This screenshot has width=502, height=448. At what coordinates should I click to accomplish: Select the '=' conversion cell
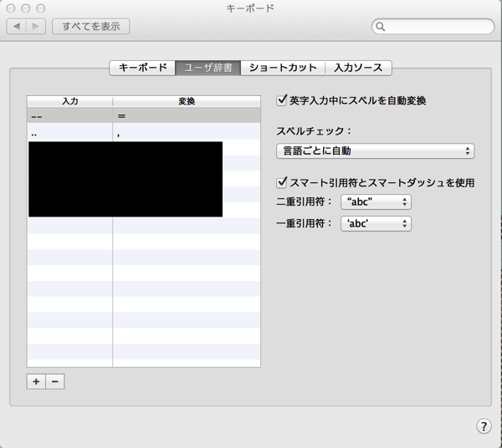[187, 115]
